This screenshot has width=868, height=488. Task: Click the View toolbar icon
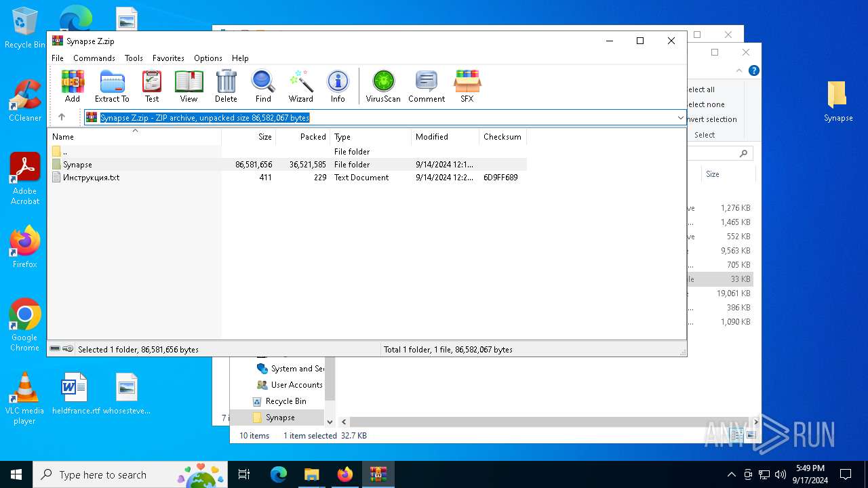click(189, 86)
